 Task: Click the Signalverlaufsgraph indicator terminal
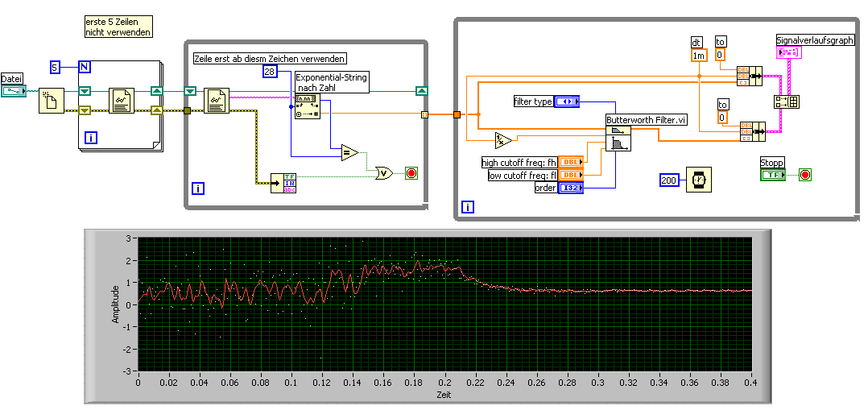point(789,52)
